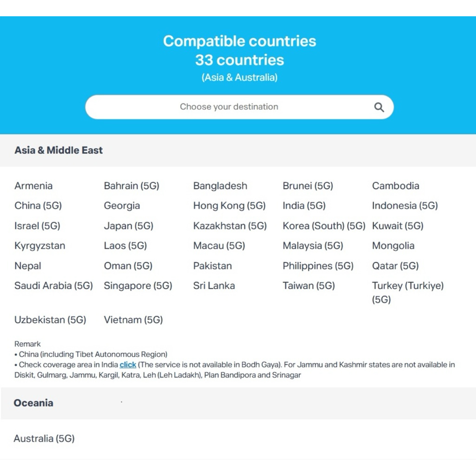Open the India coverage 'click' link

(x=128, y=365)
